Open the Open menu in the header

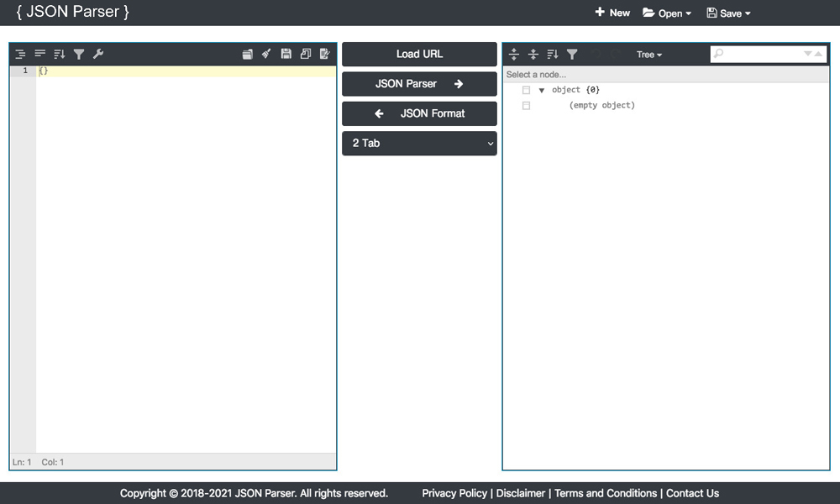667,13
